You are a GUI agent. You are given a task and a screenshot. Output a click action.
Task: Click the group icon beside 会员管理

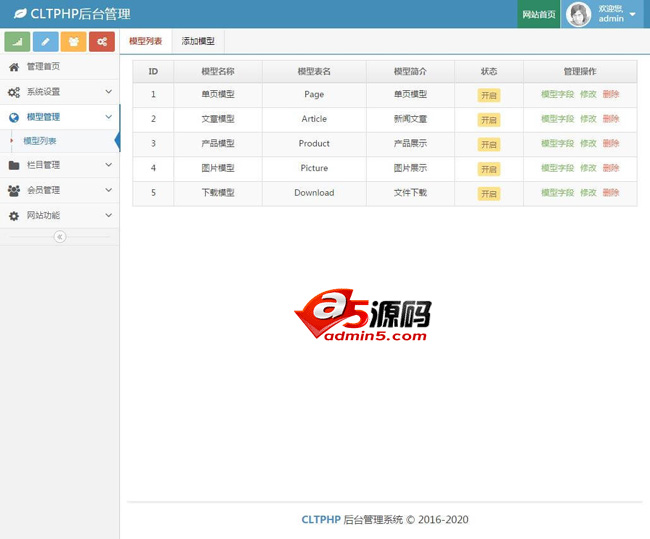coord(14,191)
